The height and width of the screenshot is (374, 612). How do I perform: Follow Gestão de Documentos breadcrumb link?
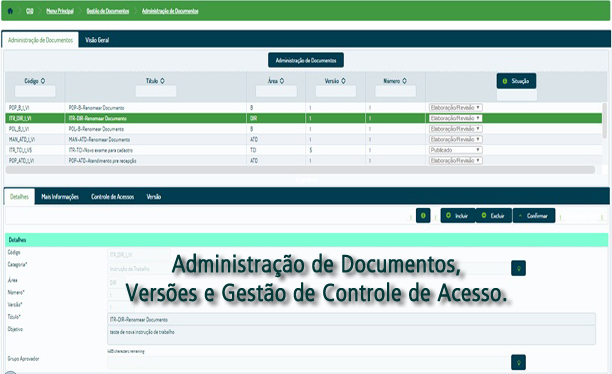108,11
